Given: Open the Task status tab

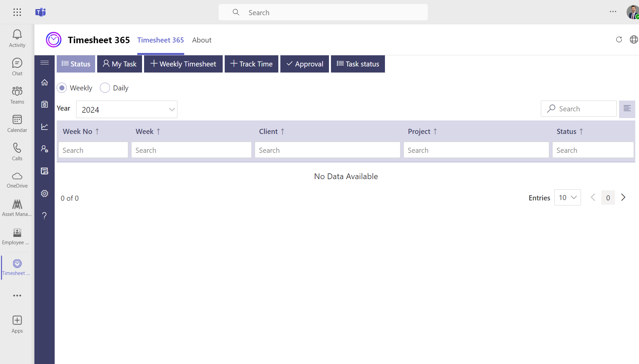Looking at the screenshot, I should coord(358,64).
